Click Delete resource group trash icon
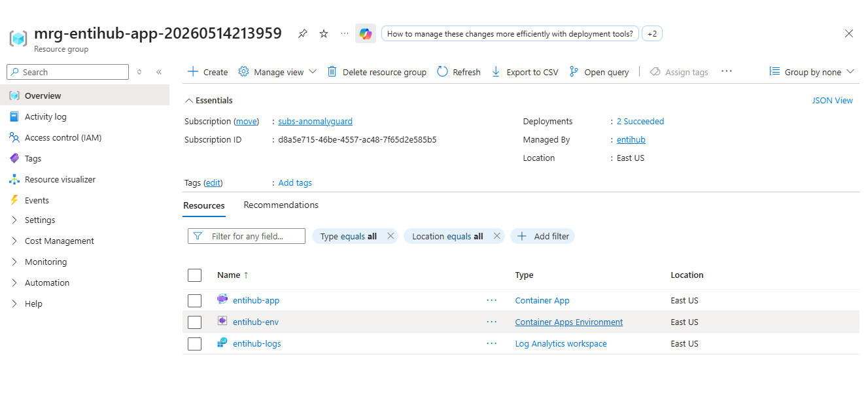The image size is (868, 393). point(377,72)
